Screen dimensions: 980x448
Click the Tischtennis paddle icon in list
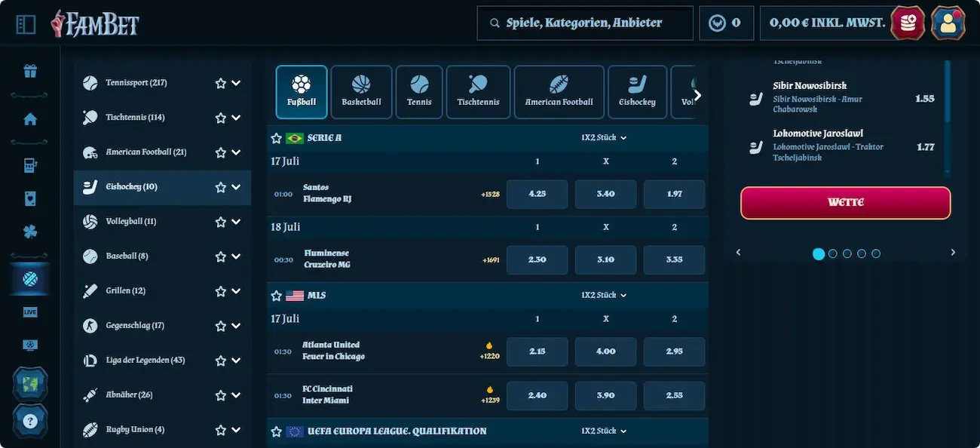tap(90, 118)
